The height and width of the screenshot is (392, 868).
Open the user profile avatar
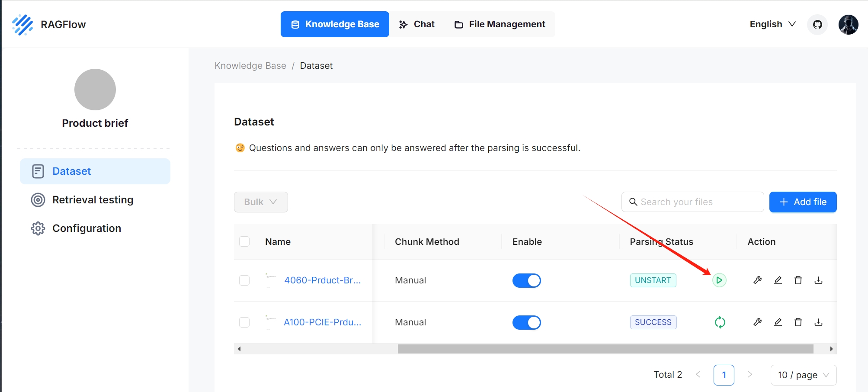(848, 25)
